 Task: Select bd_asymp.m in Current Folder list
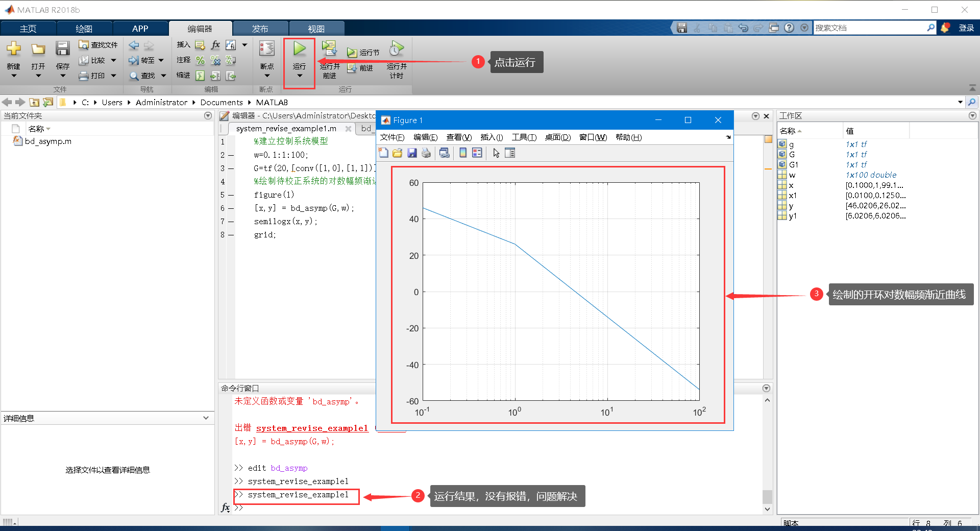48,141
